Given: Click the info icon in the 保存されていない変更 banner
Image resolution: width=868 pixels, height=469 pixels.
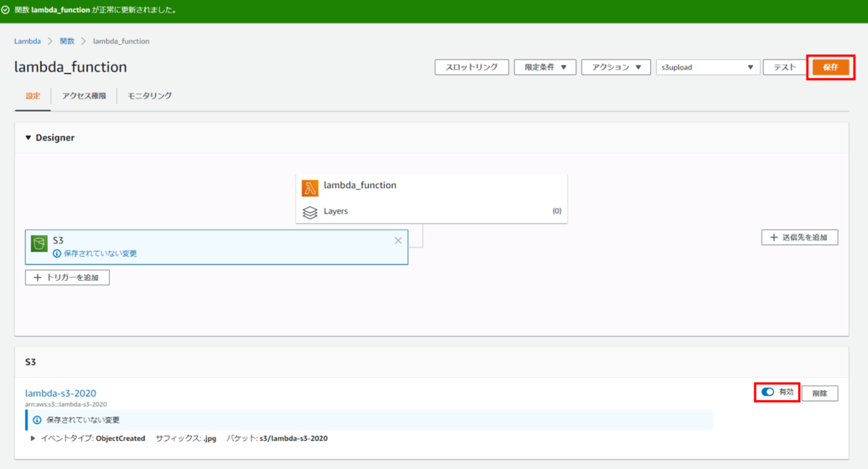Looking at the screenshot, I should (x=37, y=420).
